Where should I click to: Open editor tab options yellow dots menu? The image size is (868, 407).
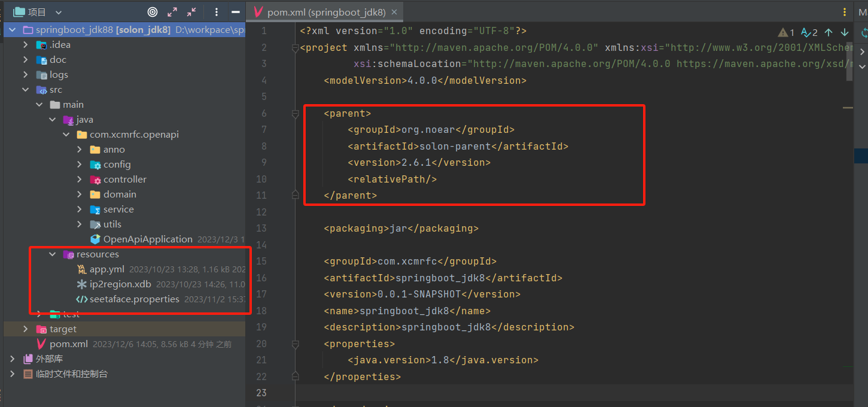(844, 12)
